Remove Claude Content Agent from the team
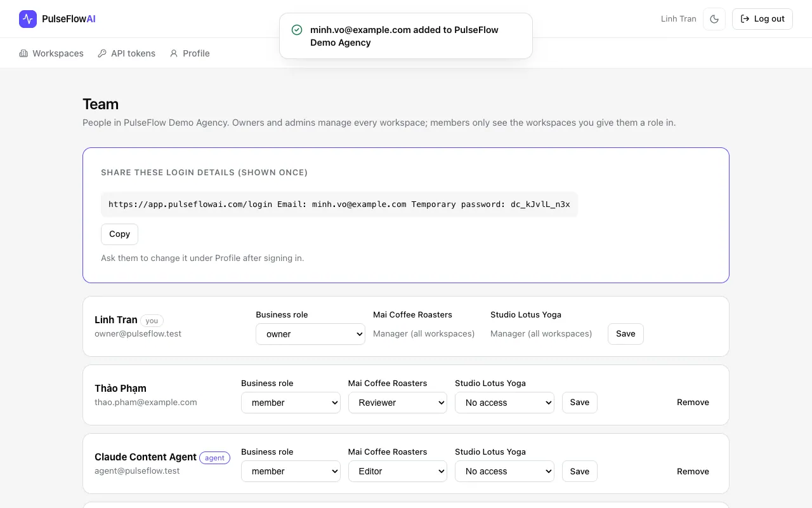This screenshot has width=812, height=508. pyautogui.click(x=693, y=471)
